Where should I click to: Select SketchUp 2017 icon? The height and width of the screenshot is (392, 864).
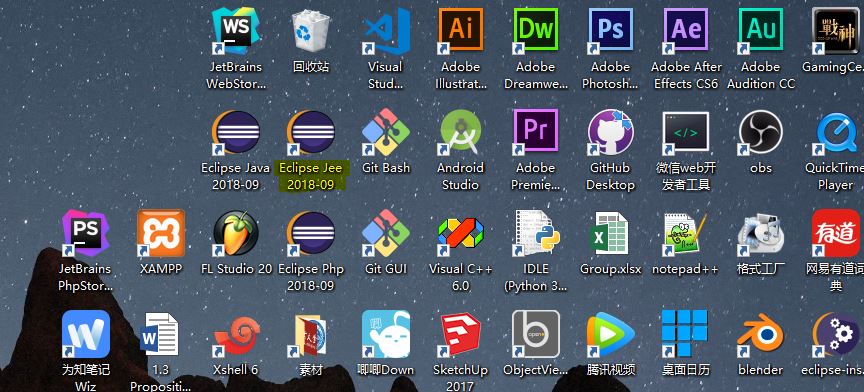461,334
